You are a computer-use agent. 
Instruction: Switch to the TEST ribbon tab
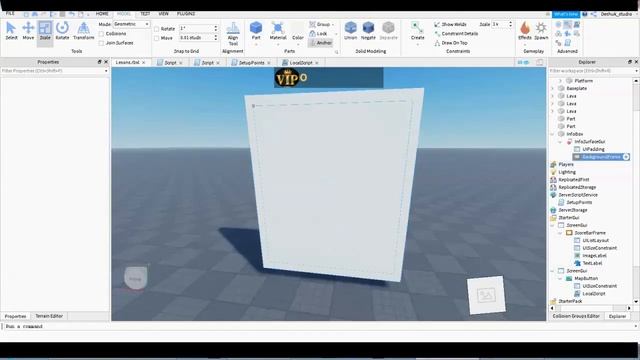coord(145,13)
